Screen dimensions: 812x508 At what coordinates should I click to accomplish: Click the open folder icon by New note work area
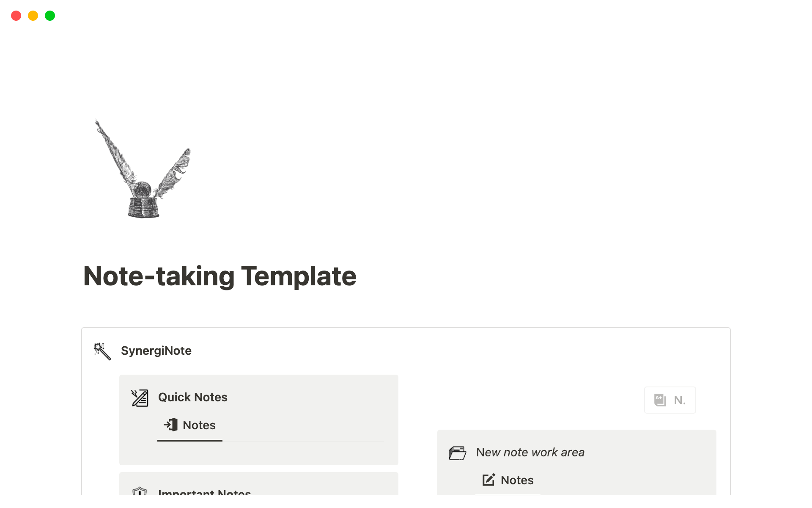point(457,453)
